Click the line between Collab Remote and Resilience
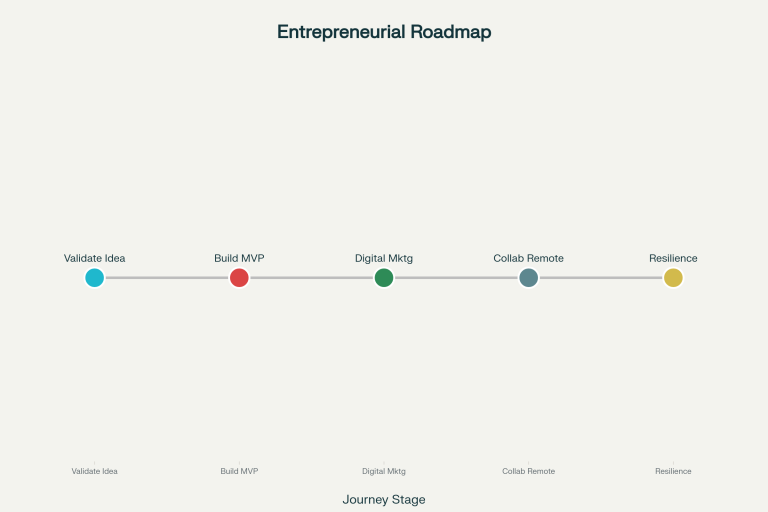 click(601, 278)
